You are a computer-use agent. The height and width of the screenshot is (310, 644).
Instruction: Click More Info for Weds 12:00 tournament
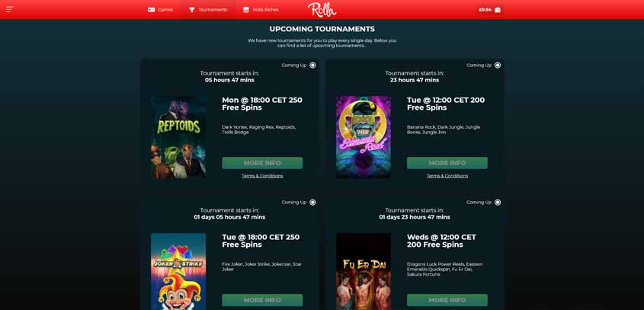click(447, 300)
